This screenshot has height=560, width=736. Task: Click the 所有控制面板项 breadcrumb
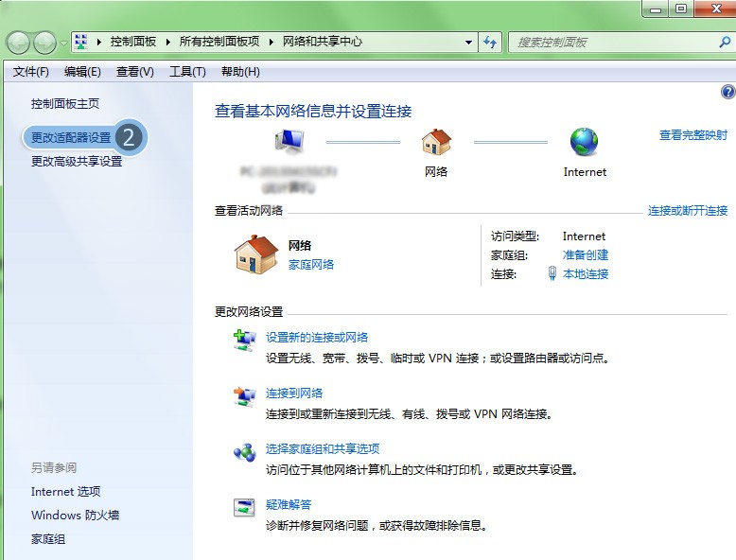(219, 42)
